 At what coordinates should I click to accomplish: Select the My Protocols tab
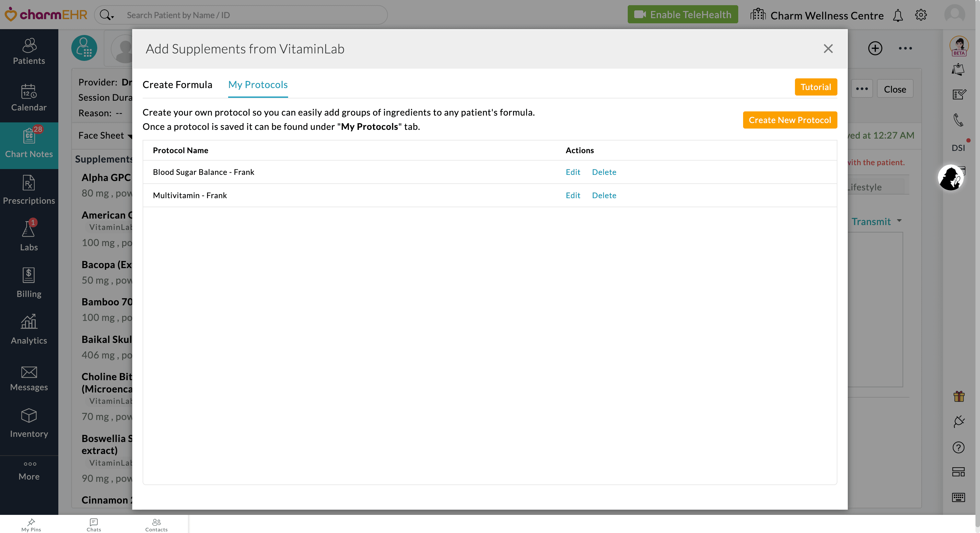coord(258,85)
